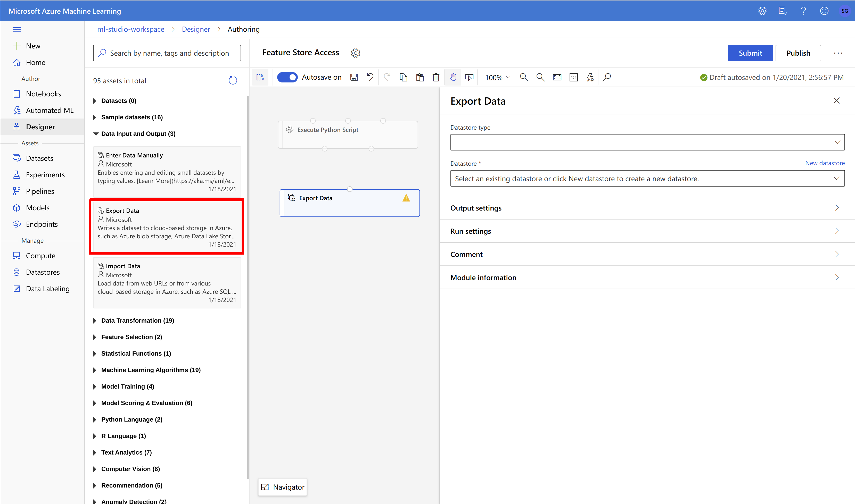Screen dimensions: 855x504
Task: Select the pan hand tool
Action: pos(453,78)
